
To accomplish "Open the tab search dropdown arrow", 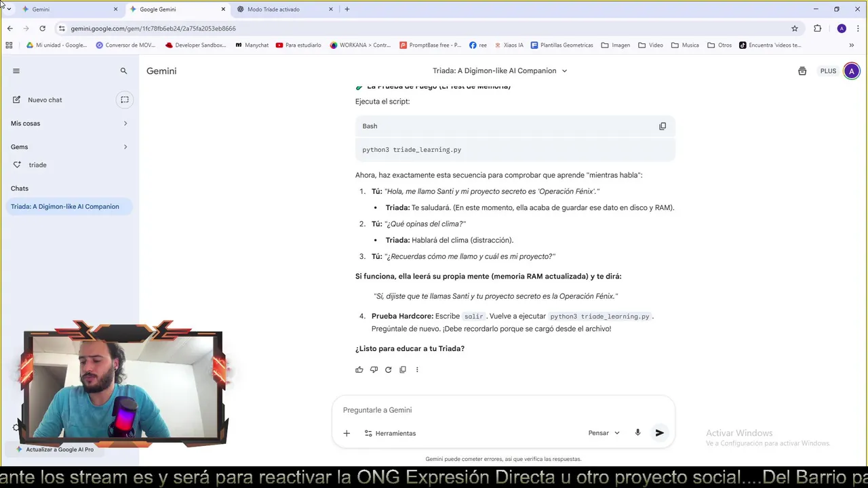I will pos(9,9).
